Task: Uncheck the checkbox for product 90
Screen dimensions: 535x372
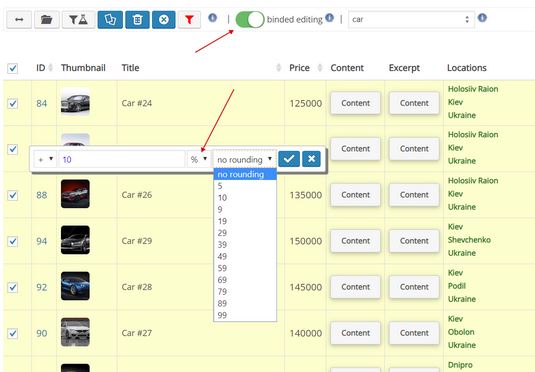Action: coord(13,333)
